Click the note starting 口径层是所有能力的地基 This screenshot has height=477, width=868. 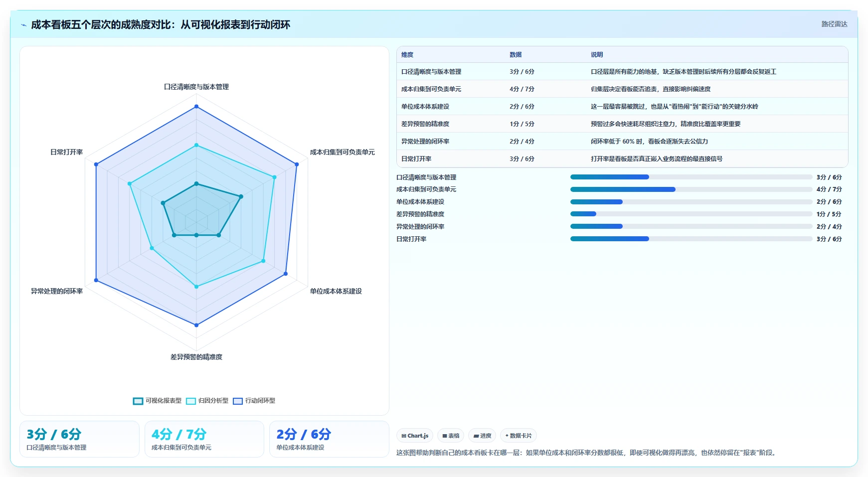(684, 72)
